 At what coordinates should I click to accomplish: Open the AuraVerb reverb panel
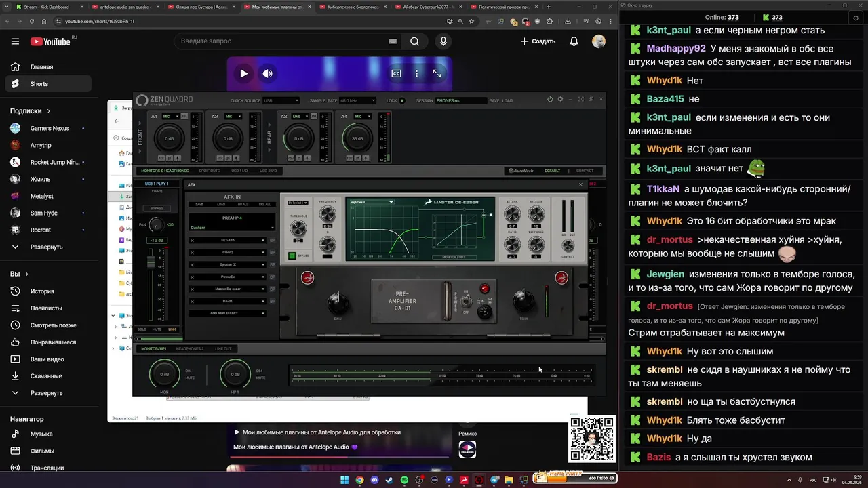tap(521, 171)
